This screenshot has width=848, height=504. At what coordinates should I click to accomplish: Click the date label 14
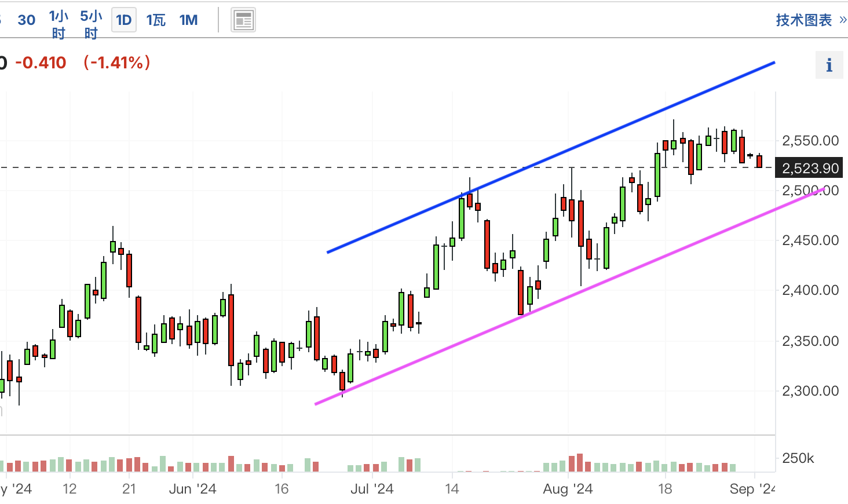452,489
